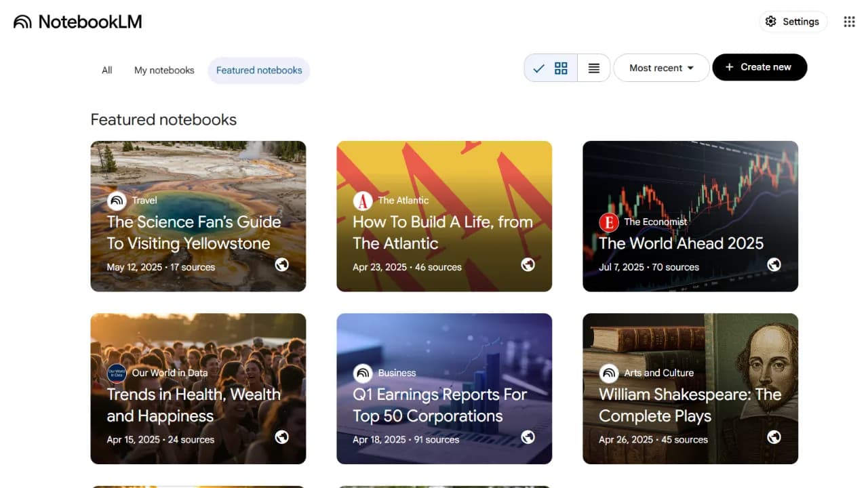Select the My notebooks tab
Viewport: 868px width, 488px height.
[x=164, y=70]
